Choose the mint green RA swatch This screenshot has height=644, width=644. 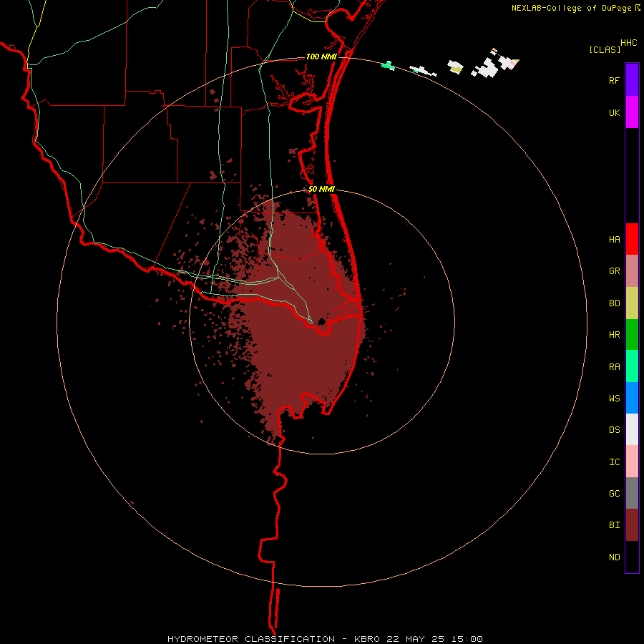click(x=632, y=366)
